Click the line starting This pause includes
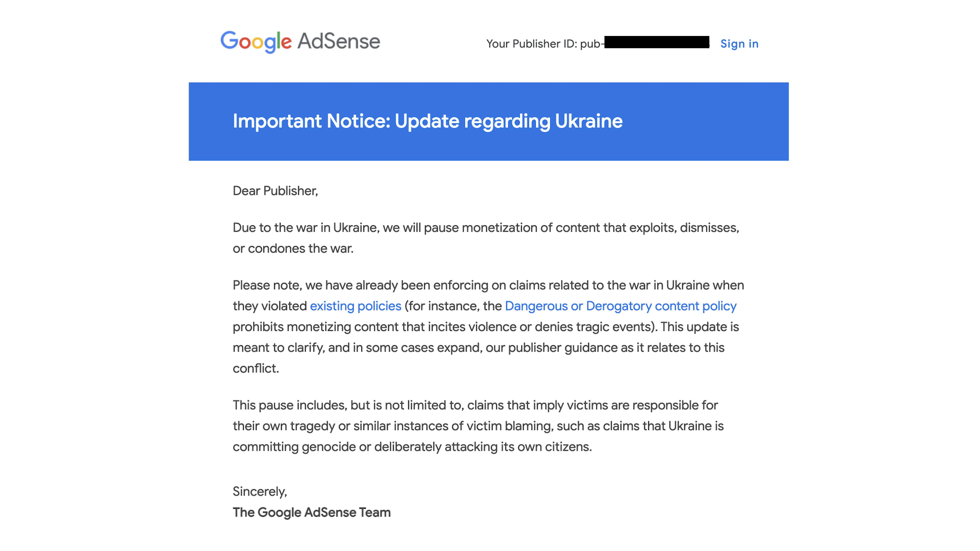The width and height of the screenshot is (980, 551). tap(475, 405)
